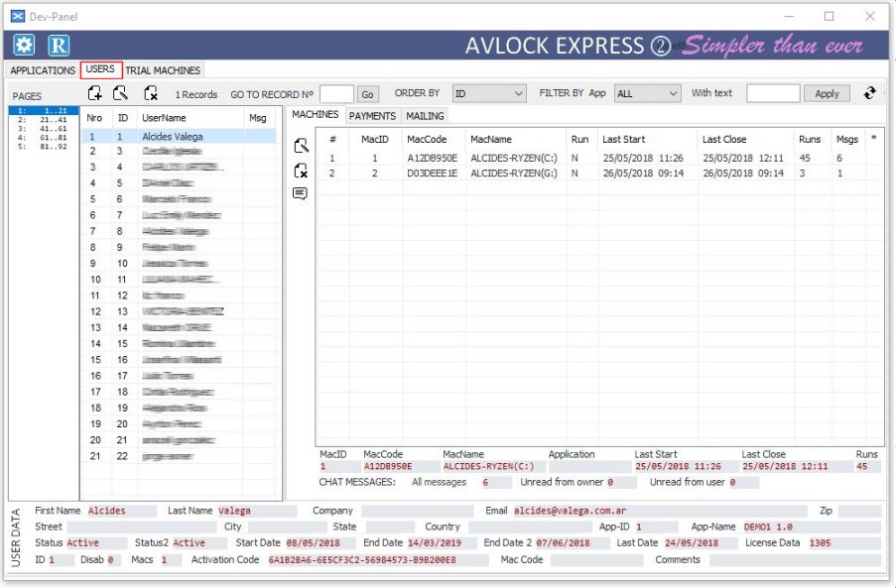Click the add new user icon
The image size is (896, 588).
95,93
